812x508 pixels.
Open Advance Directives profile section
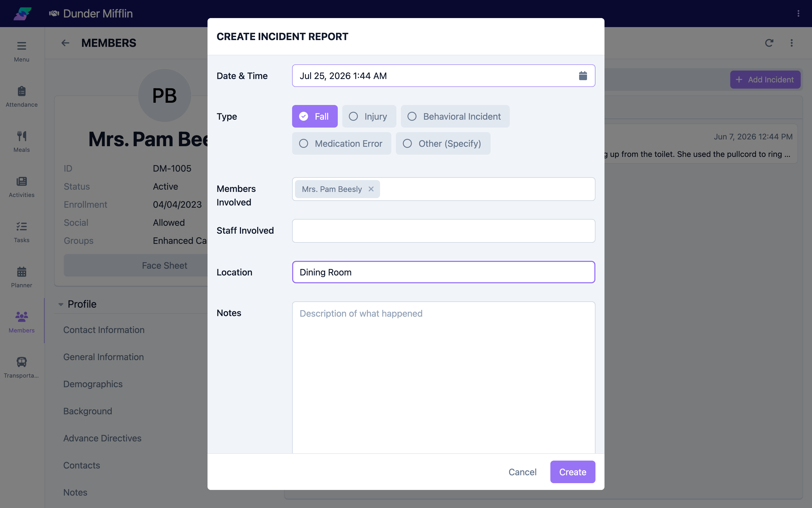click(x=102, y=438)
